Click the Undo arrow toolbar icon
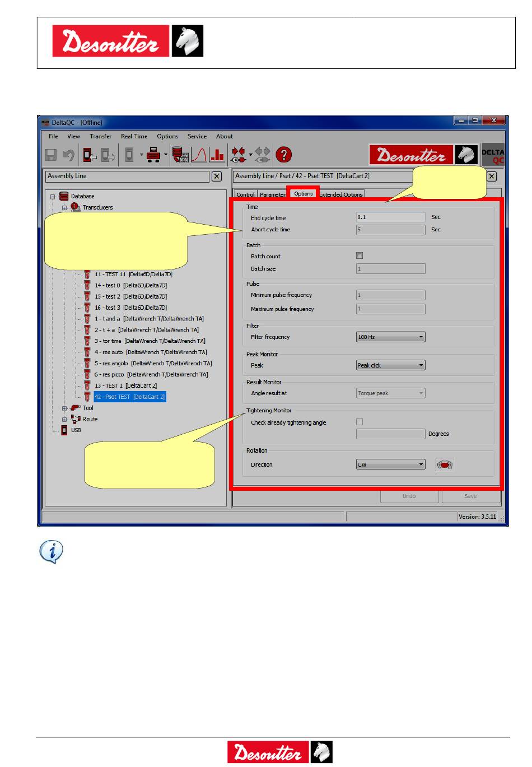The height and width of the screenshot is (767, 532). click(x=68, y=155)
